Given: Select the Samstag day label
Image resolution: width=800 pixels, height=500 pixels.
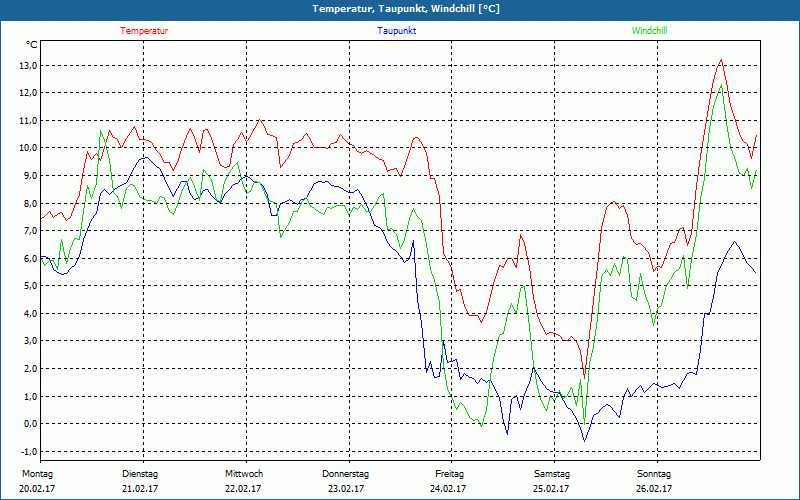Looking at the screenshot, I should coord(552,474).
